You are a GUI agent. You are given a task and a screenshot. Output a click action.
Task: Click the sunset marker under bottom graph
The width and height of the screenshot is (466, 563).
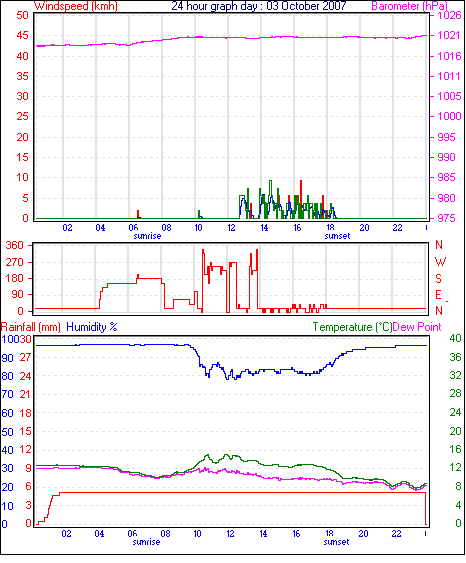(336, 542)
